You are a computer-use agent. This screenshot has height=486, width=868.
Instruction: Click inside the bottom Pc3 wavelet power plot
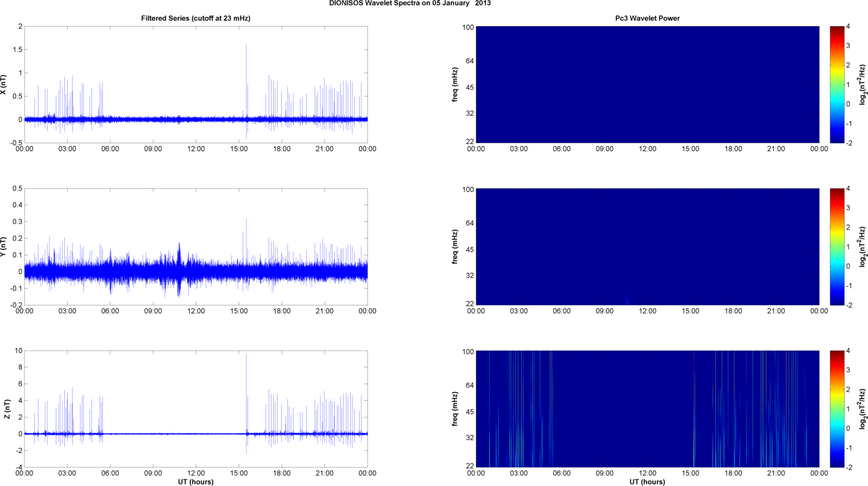point(647,409)
